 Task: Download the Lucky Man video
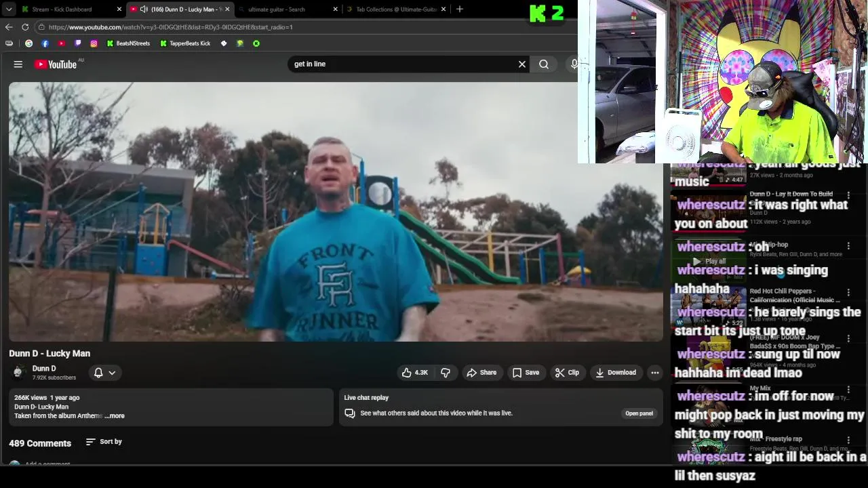point(616,373)
